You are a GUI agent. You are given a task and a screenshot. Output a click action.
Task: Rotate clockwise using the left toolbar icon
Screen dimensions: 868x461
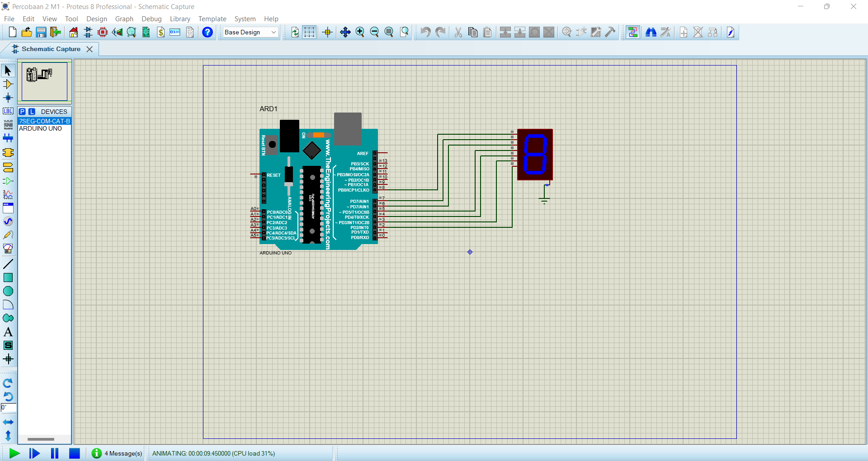click(x=8, y=383)
